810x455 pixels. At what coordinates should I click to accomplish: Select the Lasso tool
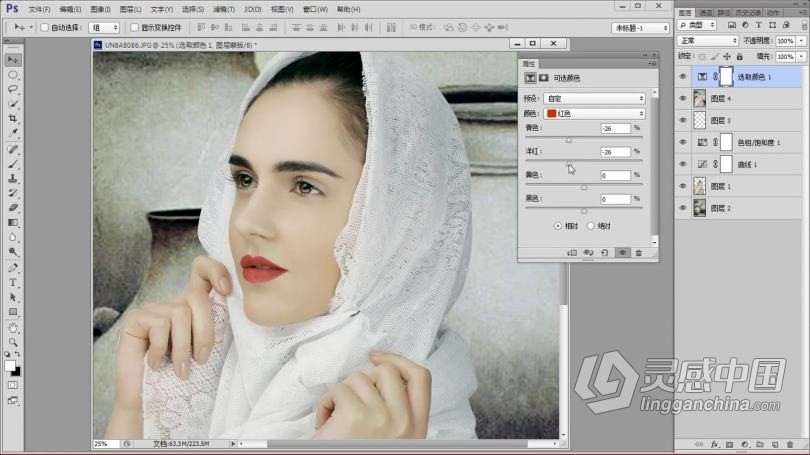pos(13,89)
